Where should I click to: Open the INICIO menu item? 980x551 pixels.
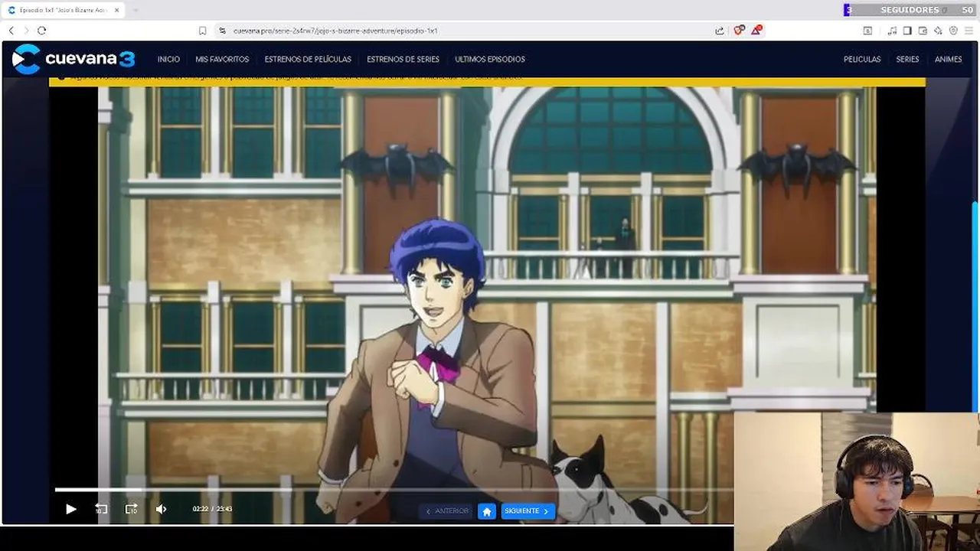[x=168, y=59]
